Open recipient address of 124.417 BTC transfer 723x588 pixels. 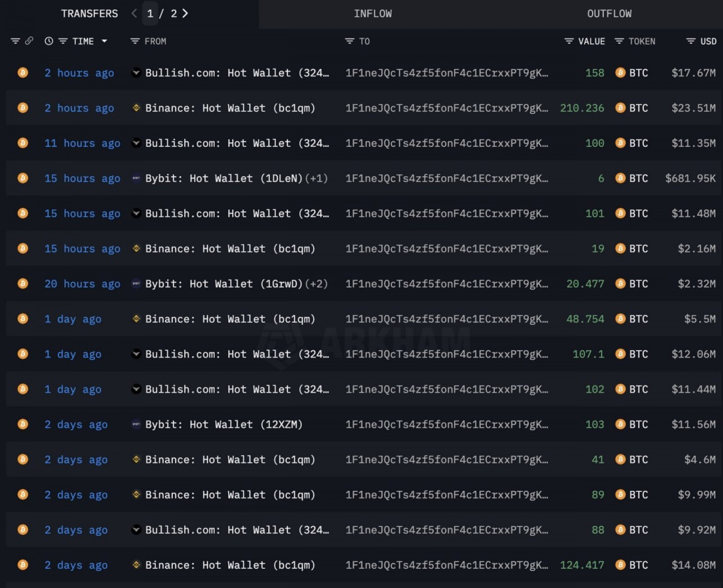click(x=446, y=565)
